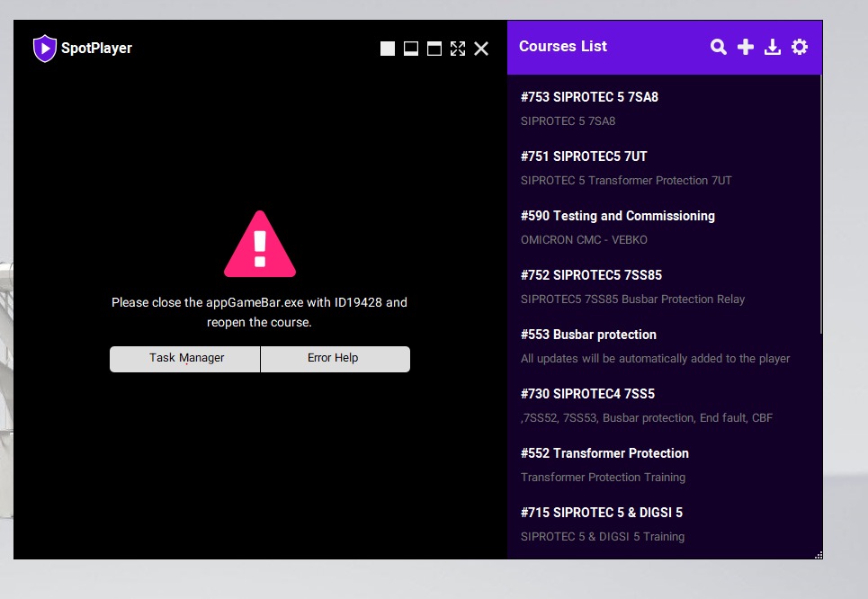Open settings with the gear icon

pyautogui.click(x=799, y=48)
